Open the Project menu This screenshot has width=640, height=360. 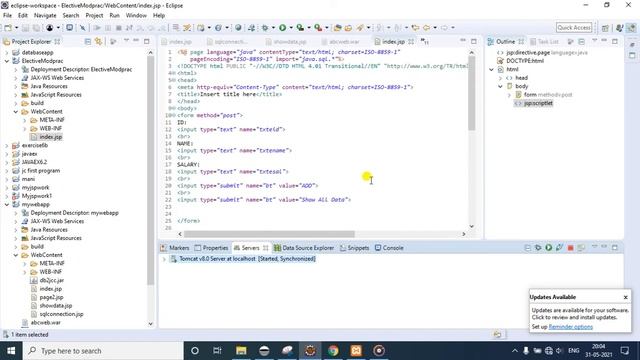94,16
